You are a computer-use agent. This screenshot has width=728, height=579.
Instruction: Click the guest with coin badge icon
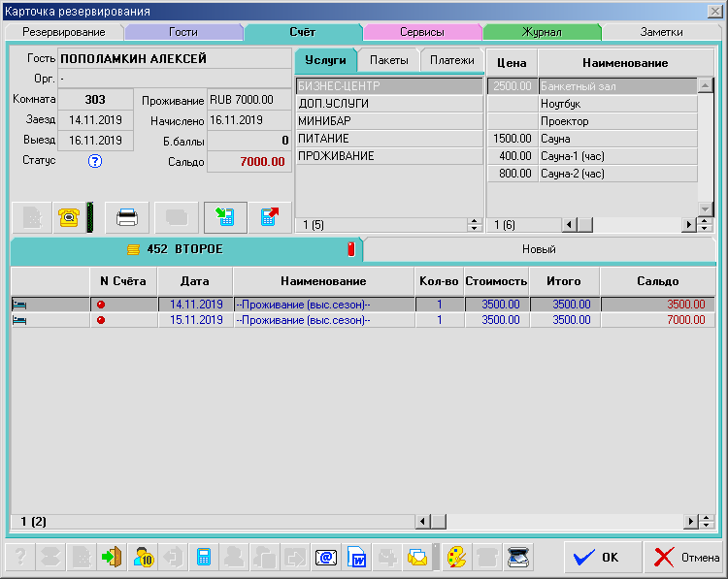144,558
